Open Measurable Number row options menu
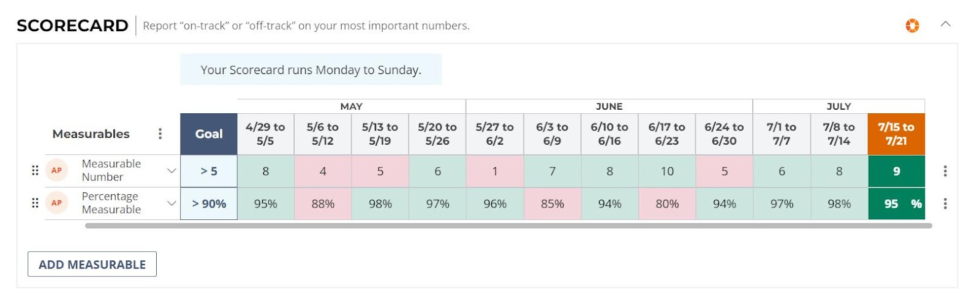Image resolution: width=980 pixels, height=302 pixels. coord(945,171)
